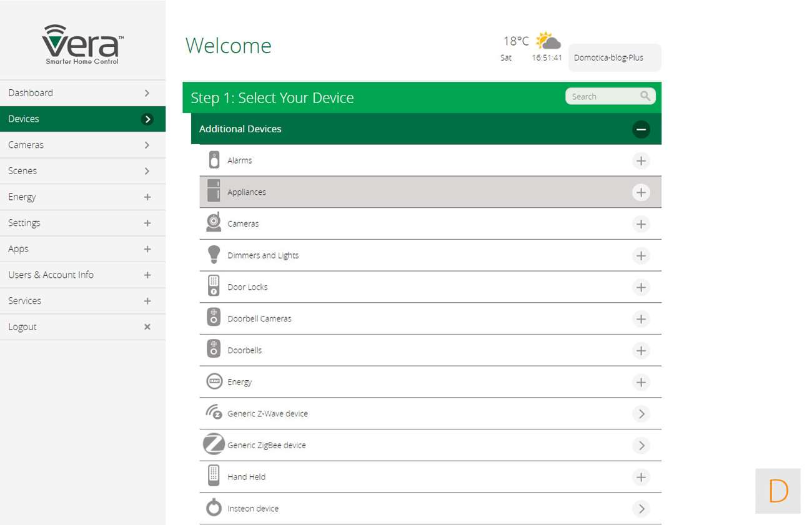
Task: Go to Scenes in sidebar
Action: click(82, 171)
